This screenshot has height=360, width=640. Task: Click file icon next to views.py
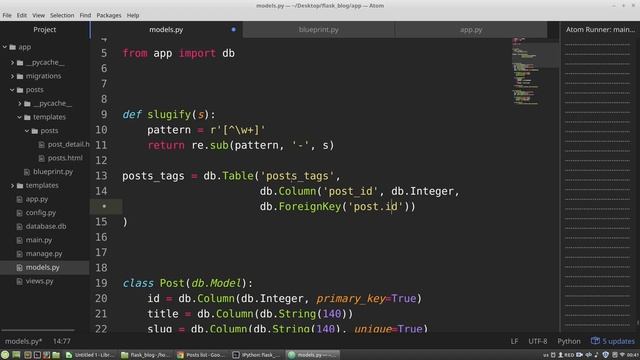coord(19,281)
